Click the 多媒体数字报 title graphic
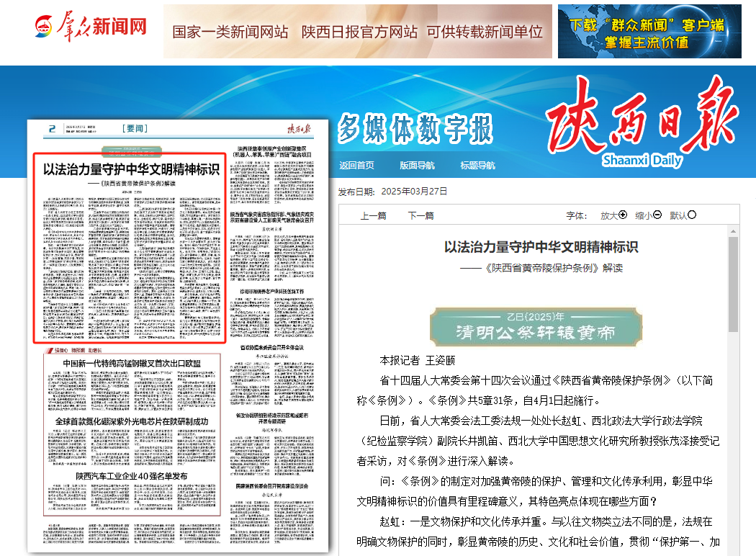Image resolution: width=756 pixels, height=556 pixels. tap(415, 130)
